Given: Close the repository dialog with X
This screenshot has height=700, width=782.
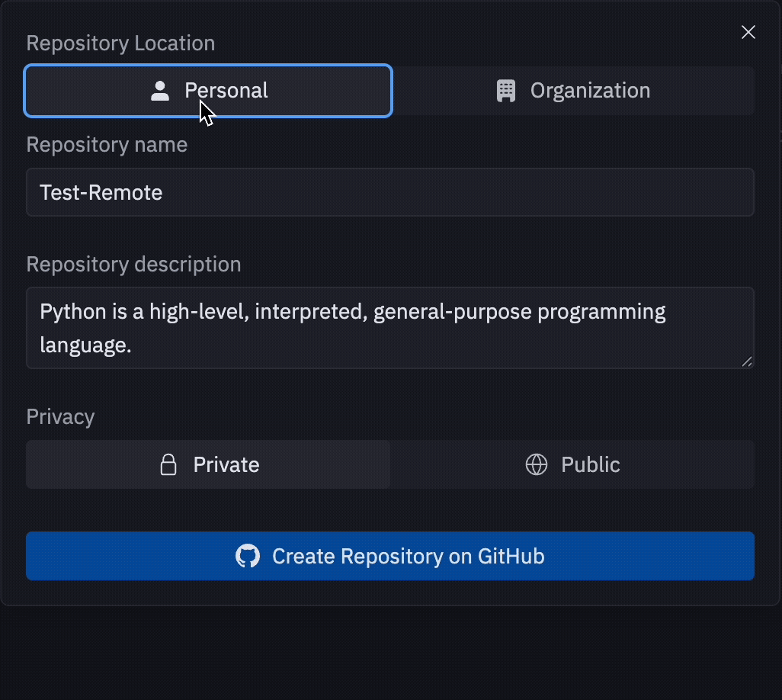Looking at the screenshot, I should coord(748,32).
